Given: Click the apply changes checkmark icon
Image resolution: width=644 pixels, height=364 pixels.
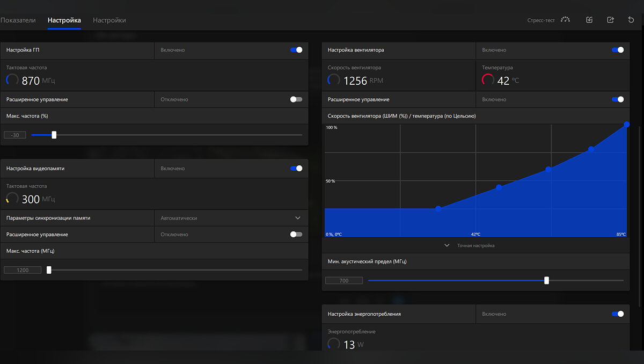Looking at the screenshot, I should (x=589, y=20).
